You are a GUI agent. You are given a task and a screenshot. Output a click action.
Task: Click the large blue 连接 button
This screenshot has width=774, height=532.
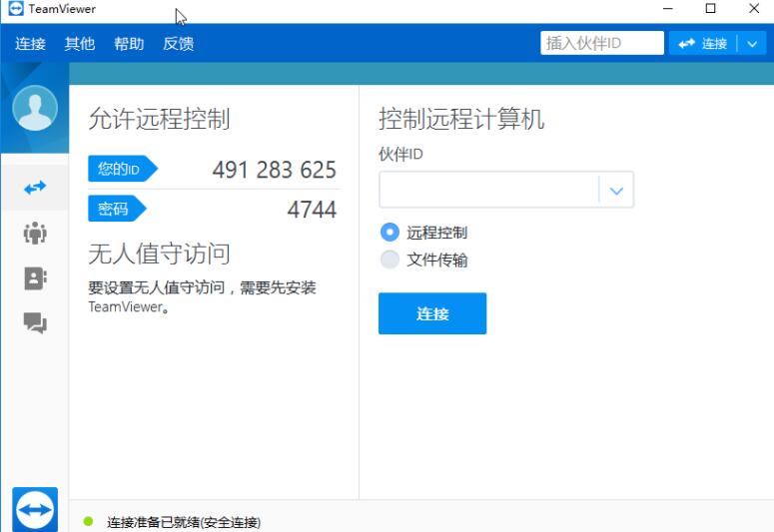coord(432,313)
